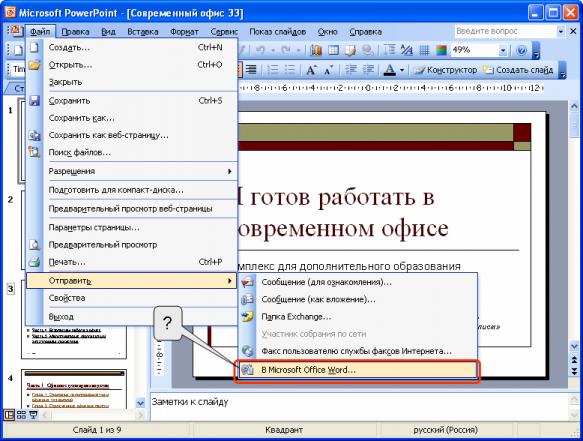Image resolution: width=583 pixels, height=441 pixels.
Task: Select Факс пользователю службы факсов Интернета
Action: (x=358, y=351)
